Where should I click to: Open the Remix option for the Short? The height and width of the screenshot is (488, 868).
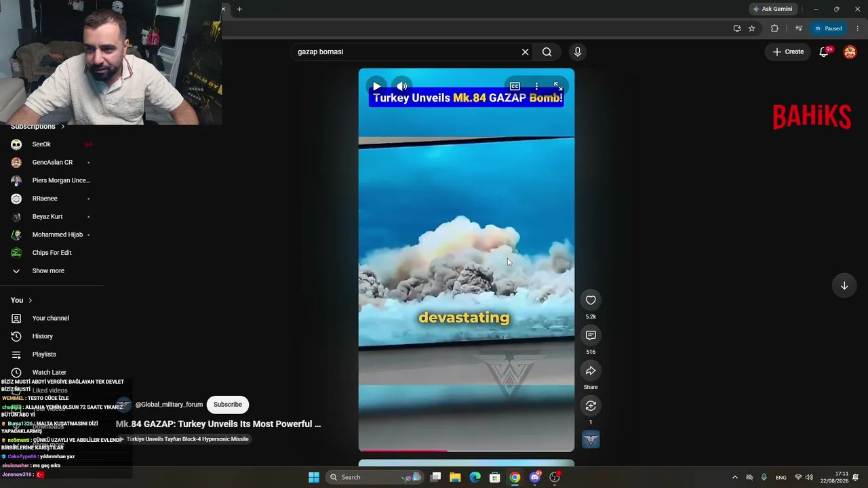591,406
